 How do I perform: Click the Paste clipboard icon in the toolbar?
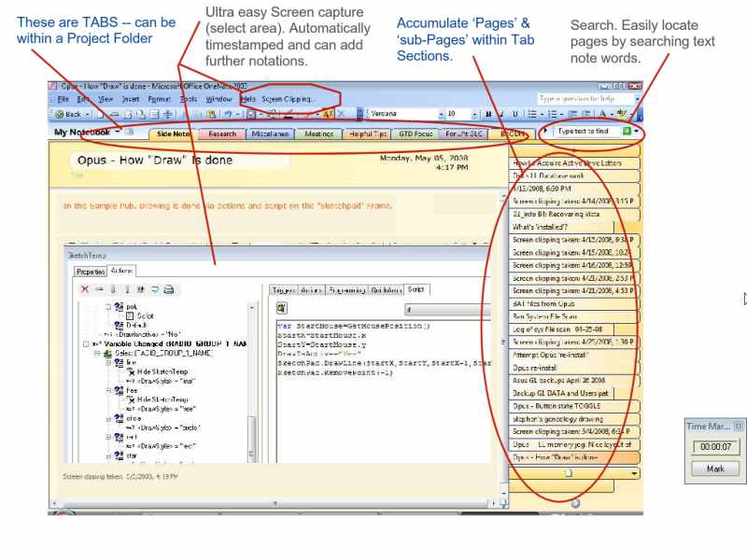click(212, 114)
